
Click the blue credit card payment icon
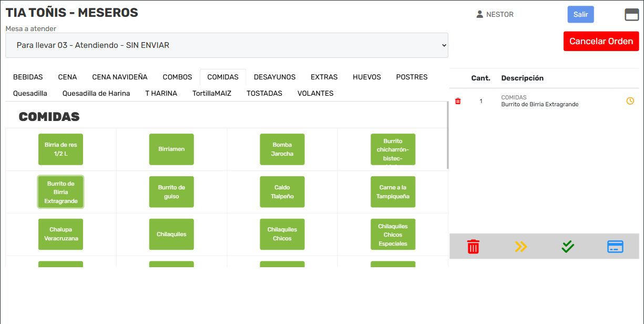[615, 247]
